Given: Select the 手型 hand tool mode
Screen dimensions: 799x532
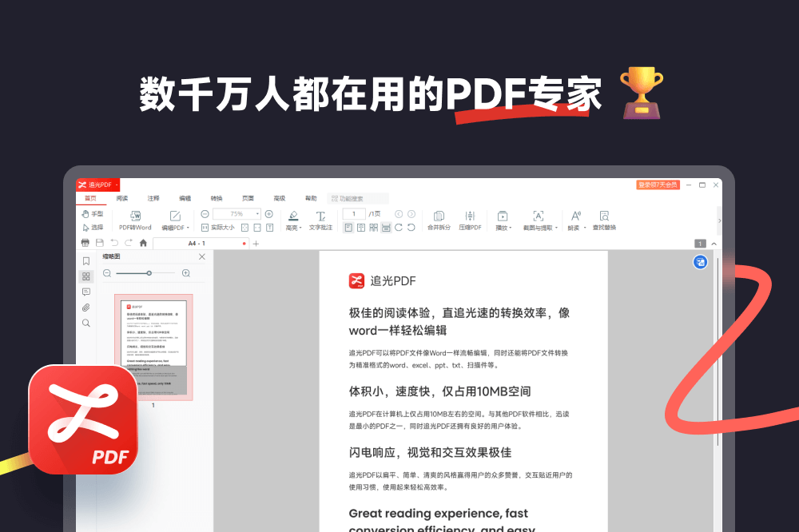Looking at the screenshot, I should [93, 214].
